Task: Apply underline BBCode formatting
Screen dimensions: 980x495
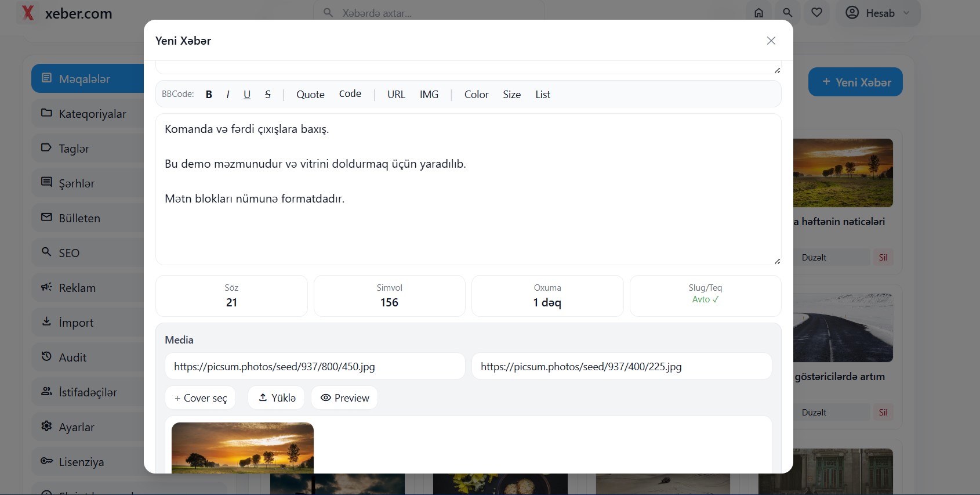Action: pyautogui.click(x=247, y=95)
